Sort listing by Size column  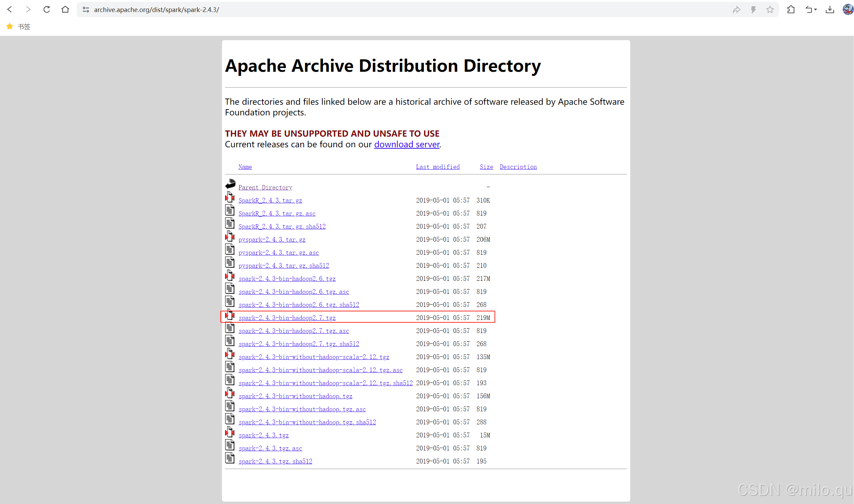tap(486, 167)
